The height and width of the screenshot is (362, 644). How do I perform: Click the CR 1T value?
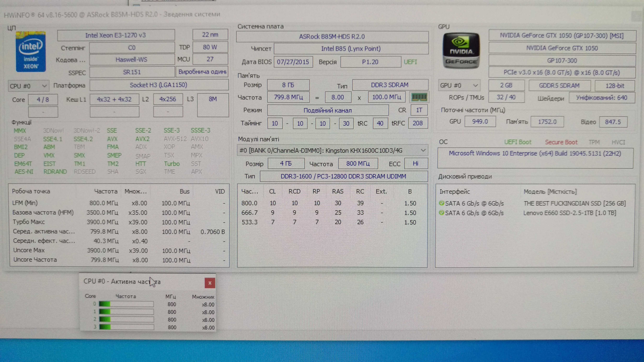[419, 110]
